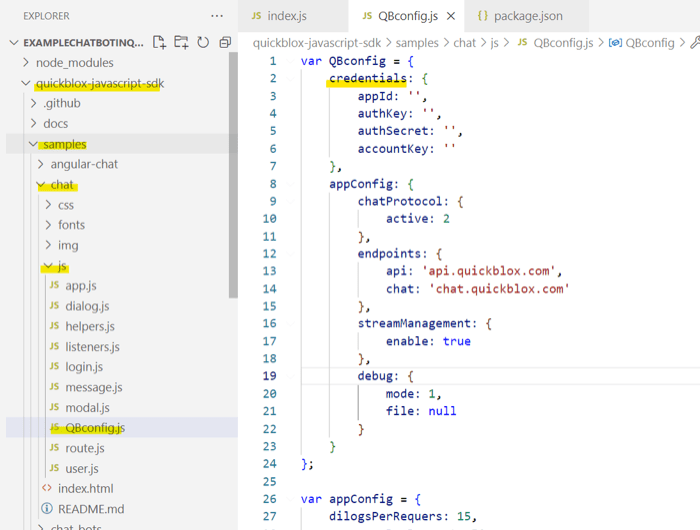Click line number 19 in the gutter

(x=270, y=376)
